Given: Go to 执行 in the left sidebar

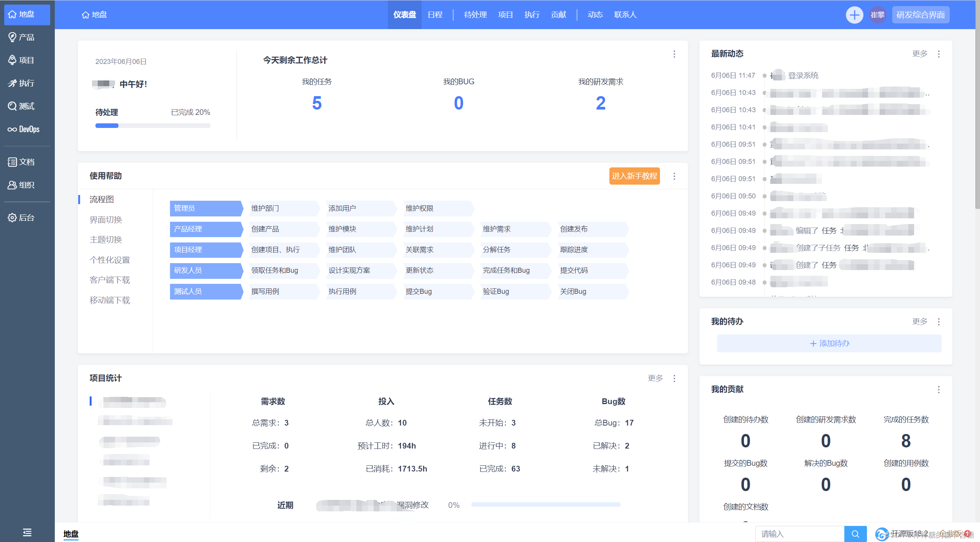Looking at the screenshot, I should [x=21, y=83].
